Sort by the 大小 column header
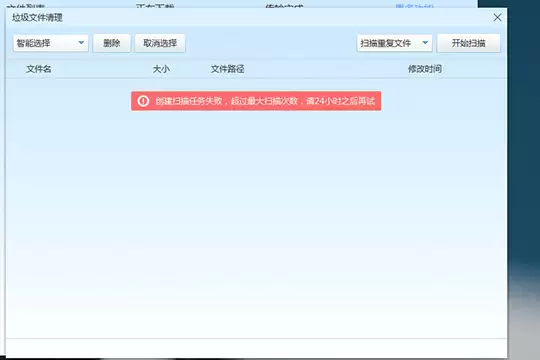Image resolution: width=540 pixels, height=360 pixels. click(161, 69)
